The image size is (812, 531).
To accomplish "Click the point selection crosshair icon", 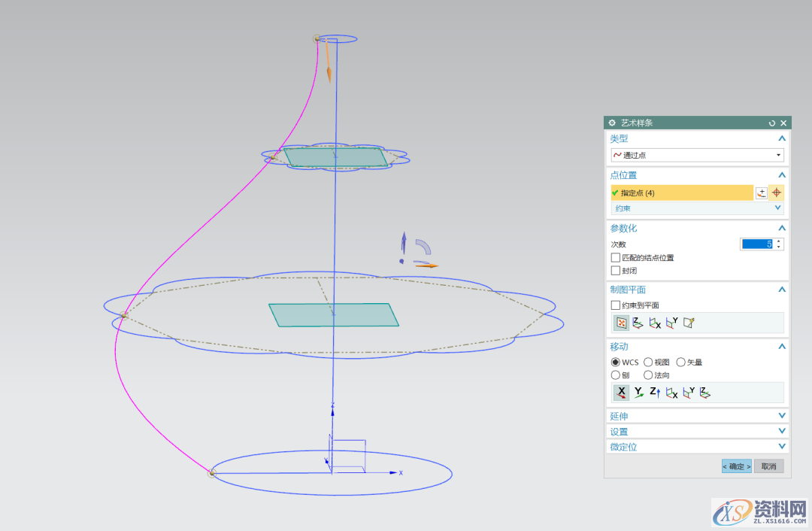I will point(777,193).
